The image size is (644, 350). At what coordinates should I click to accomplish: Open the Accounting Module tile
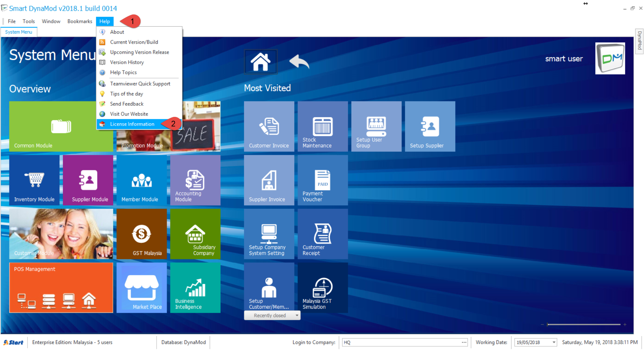pyautogui.click(x=195, y=180)
